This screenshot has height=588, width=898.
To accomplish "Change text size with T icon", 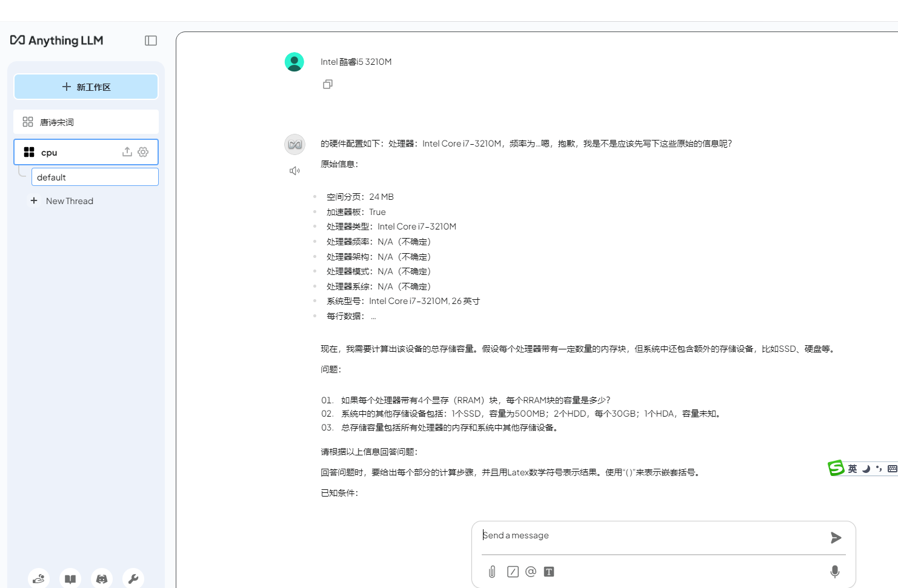I will pos(549,572).
